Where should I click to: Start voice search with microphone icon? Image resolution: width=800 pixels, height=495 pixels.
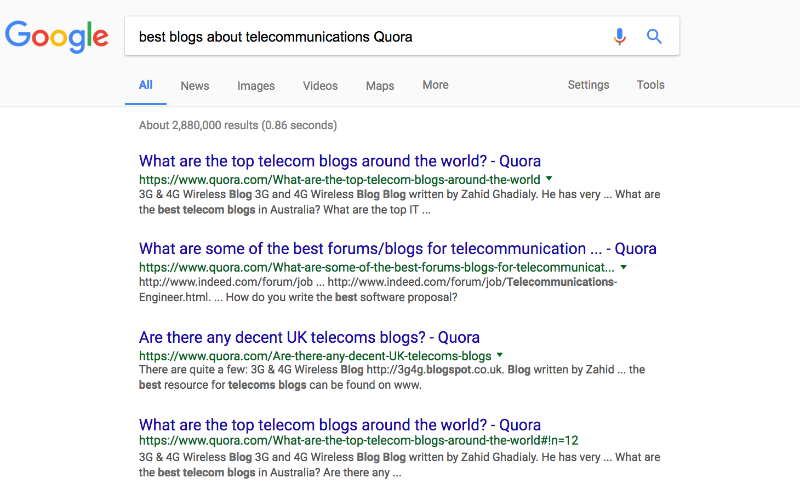(619, 36)
